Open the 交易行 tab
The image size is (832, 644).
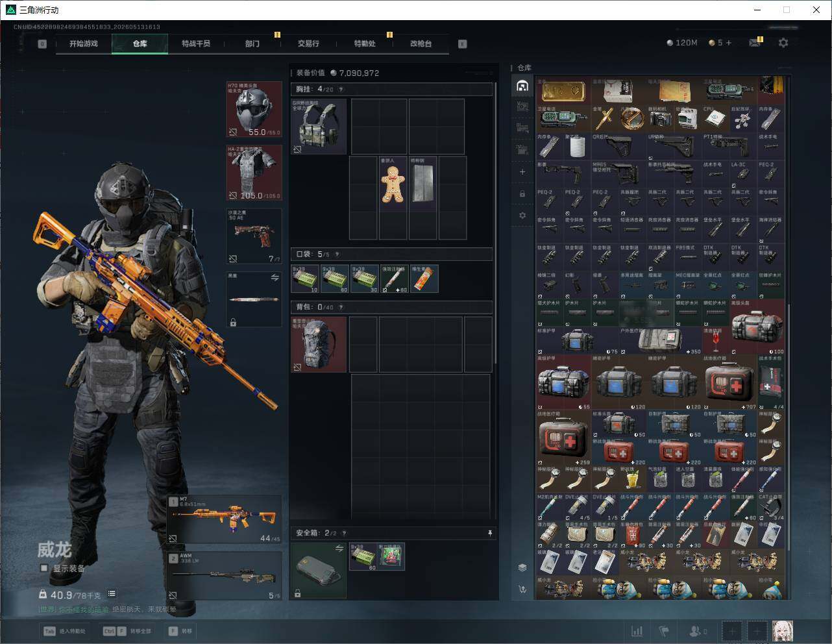click(x=308, y=43)
